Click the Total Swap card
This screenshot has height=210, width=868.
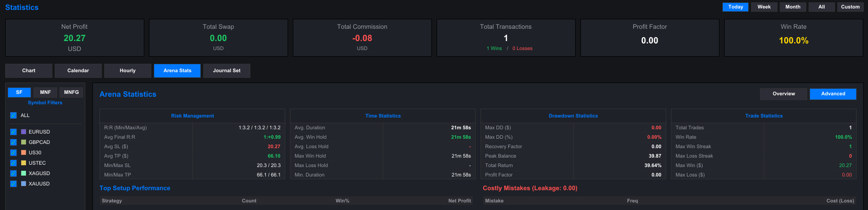click(218, 38)
